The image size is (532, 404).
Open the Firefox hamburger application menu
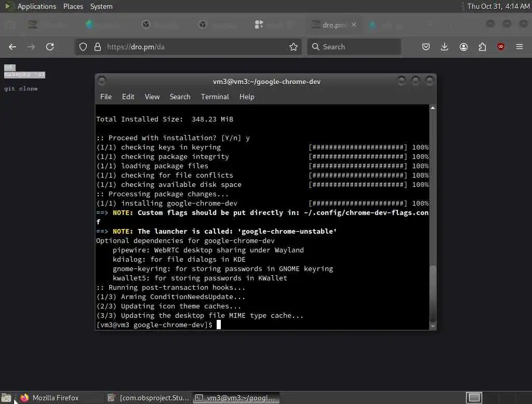click(x=520, y=47)
